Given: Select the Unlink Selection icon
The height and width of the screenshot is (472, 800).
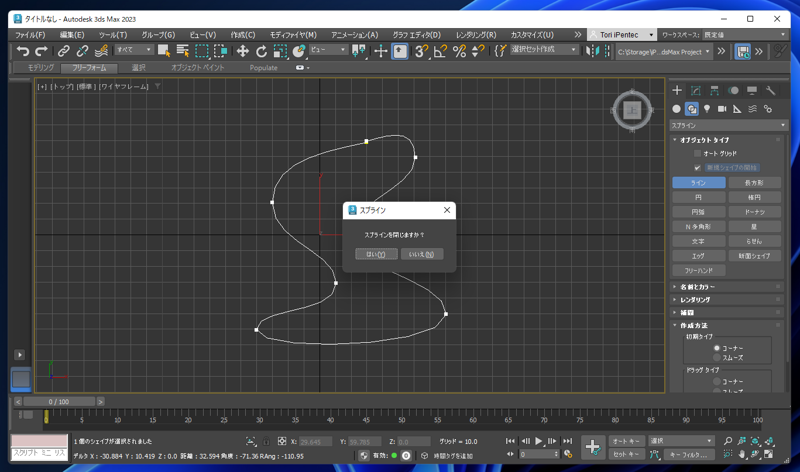Looking at the screenshot, I should click(82, 51).
